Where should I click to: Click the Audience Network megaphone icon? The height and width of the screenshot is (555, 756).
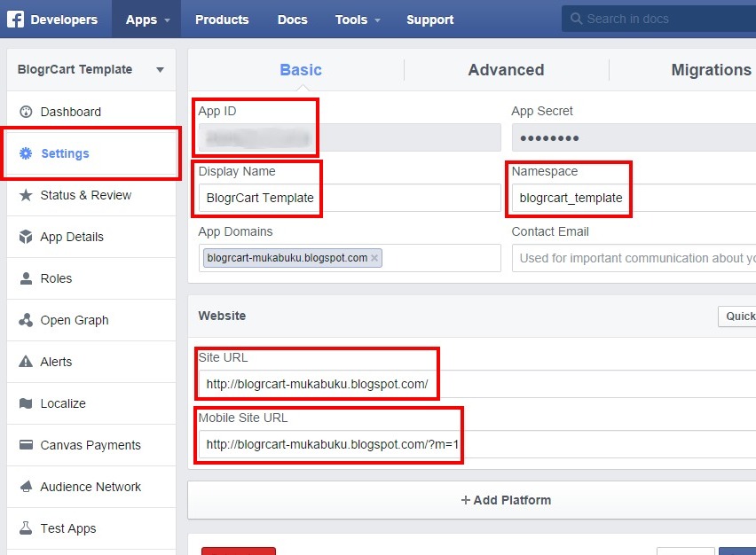[x=26, y=487]
